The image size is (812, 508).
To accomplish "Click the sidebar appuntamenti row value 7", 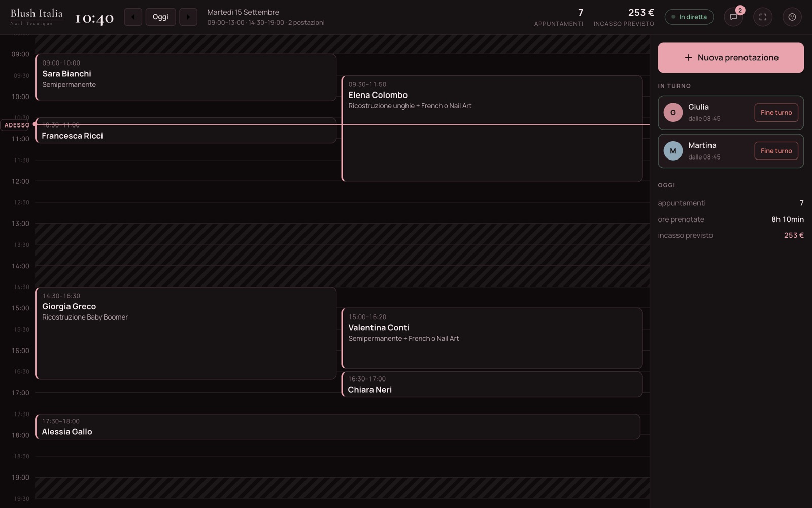I will (802, 203).
